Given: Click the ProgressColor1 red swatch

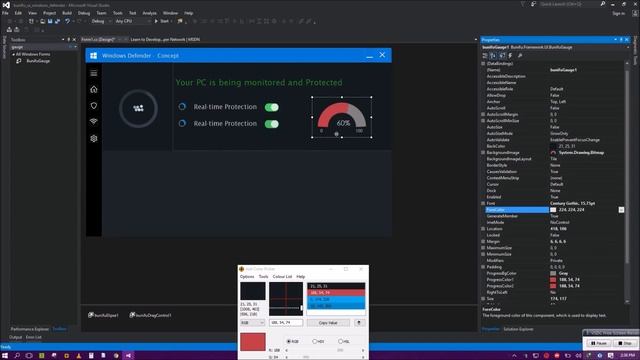Looking at the screenshot, I should coord(553,280).
